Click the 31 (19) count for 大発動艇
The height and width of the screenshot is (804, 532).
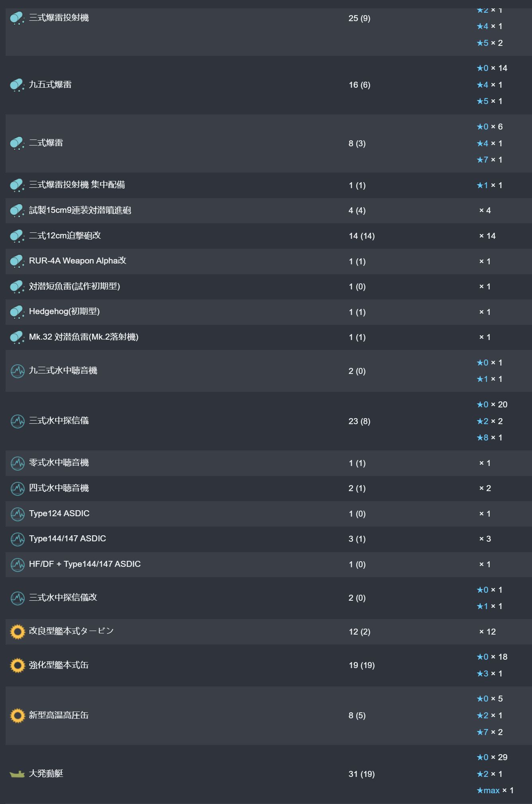[x=361, y=774]
